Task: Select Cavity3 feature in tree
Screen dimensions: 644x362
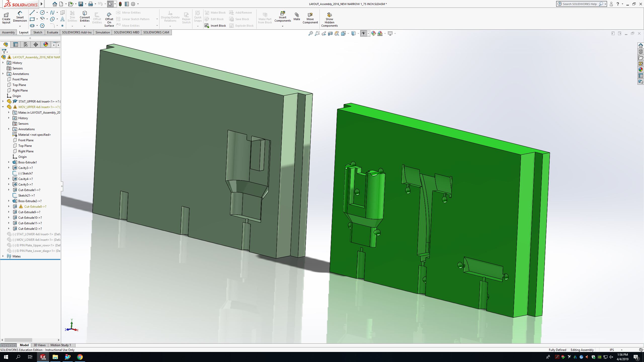Action: [x=25, y=168]
